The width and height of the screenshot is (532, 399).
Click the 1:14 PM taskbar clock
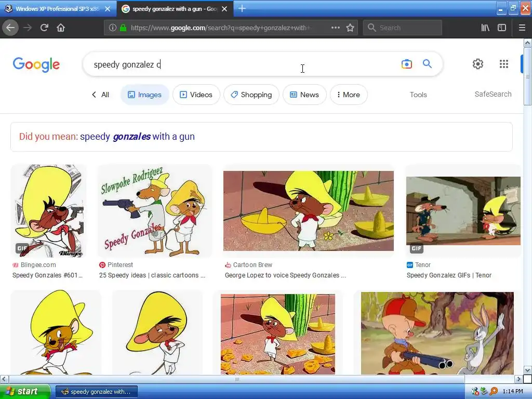point(513,392)
